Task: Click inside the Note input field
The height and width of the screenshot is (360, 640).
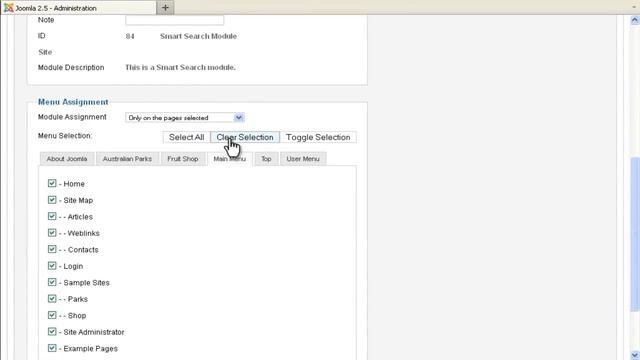Action: point(175,20)
